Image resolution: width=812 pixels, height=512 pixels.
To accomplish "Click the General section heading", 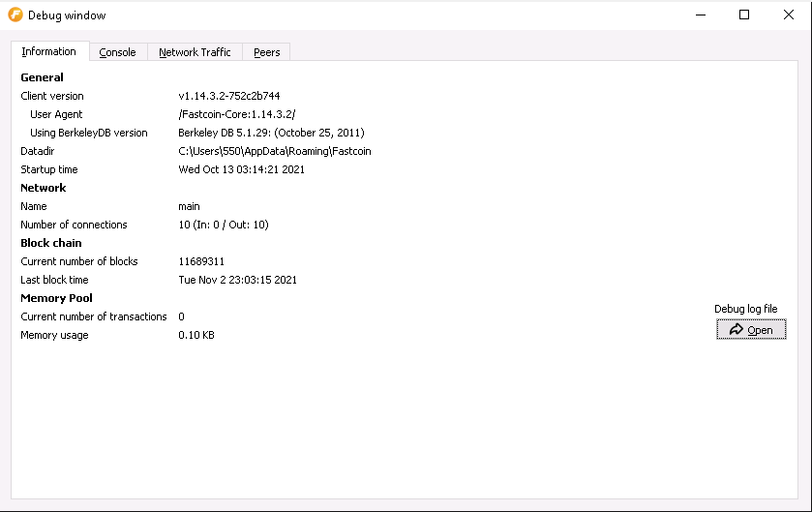I will click(x=42, y=77).
